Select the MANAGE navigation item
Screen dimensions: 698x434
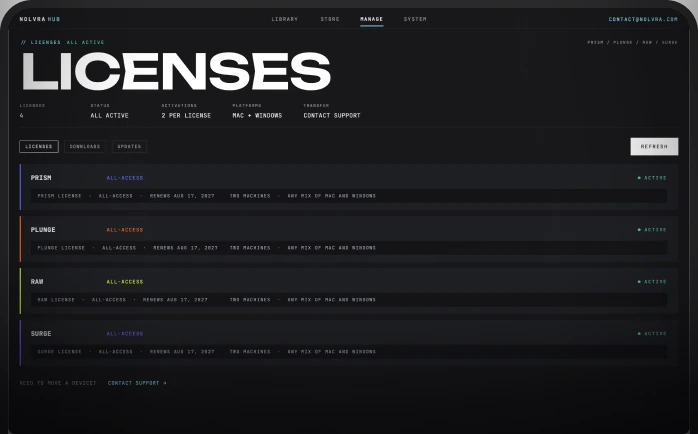(x=371, y=19)
